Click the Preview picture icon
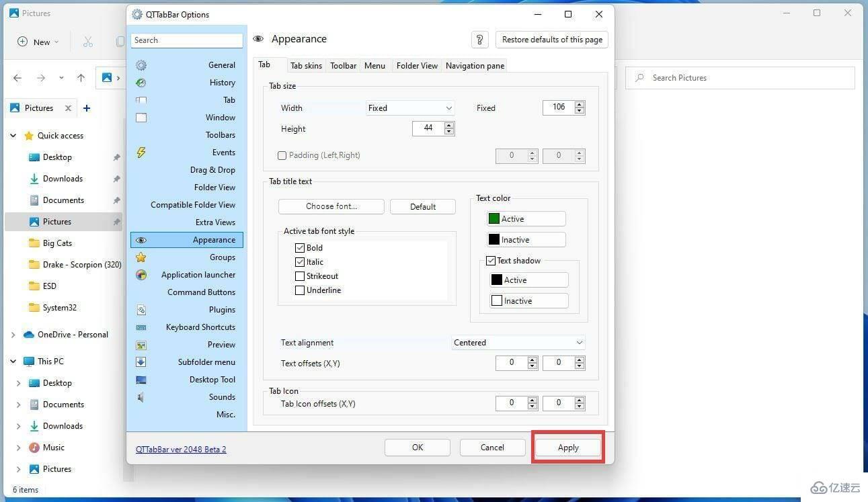868x502 pixels. coord(141,345)
